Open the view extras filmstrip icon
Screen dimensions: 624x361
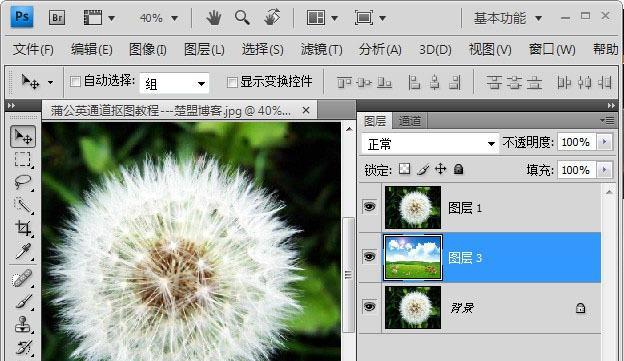tap(93, 18)
